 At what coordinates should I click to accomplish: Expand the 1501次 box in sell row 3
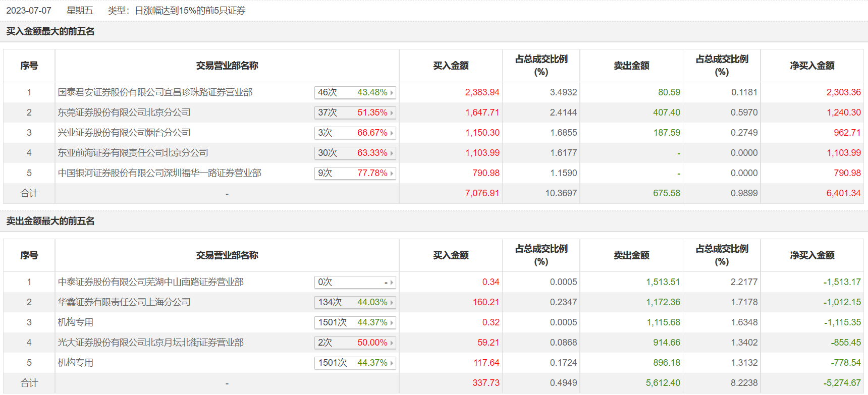coord(355,322)
